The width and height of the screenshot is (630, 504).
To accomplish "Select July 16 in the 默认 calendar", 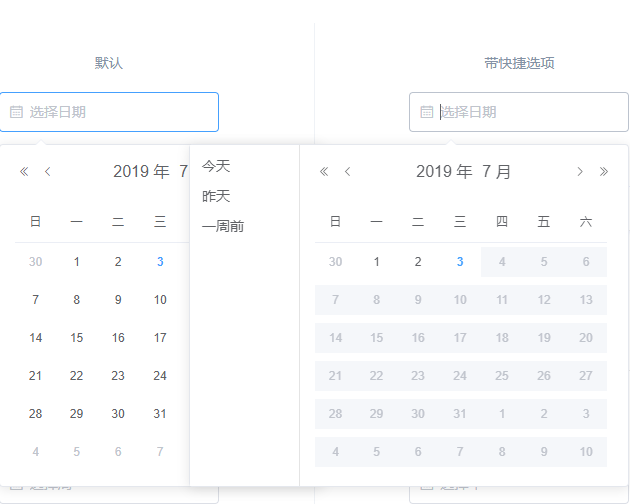I will pyautogui.click(x=118, y=338).
